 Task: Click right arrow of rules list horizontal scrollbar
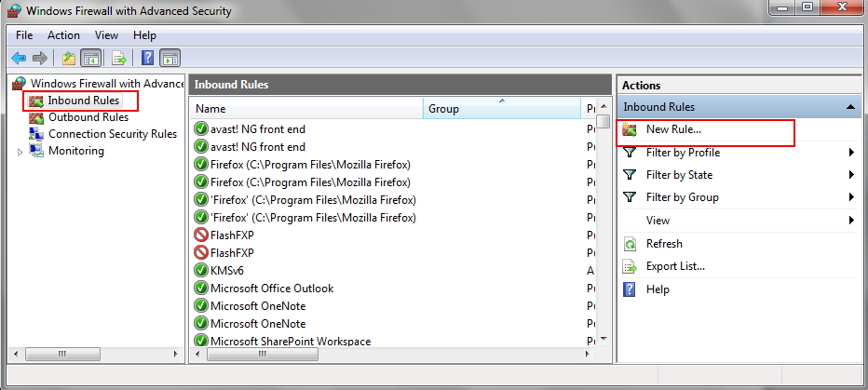(x=588, y=355)
